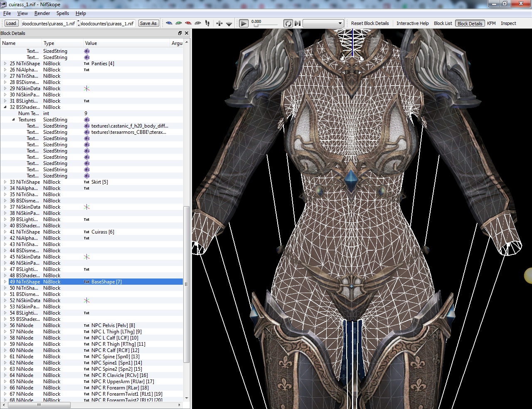
Task: Click Txt icon in 39 BSLighti... row
Action: click(86, 219)
